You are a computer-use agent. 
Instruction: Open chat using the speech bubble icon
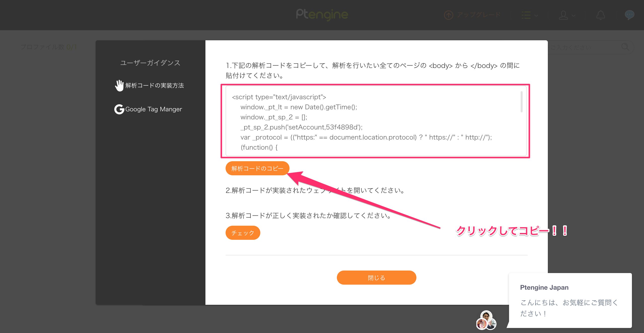[630, 15]
